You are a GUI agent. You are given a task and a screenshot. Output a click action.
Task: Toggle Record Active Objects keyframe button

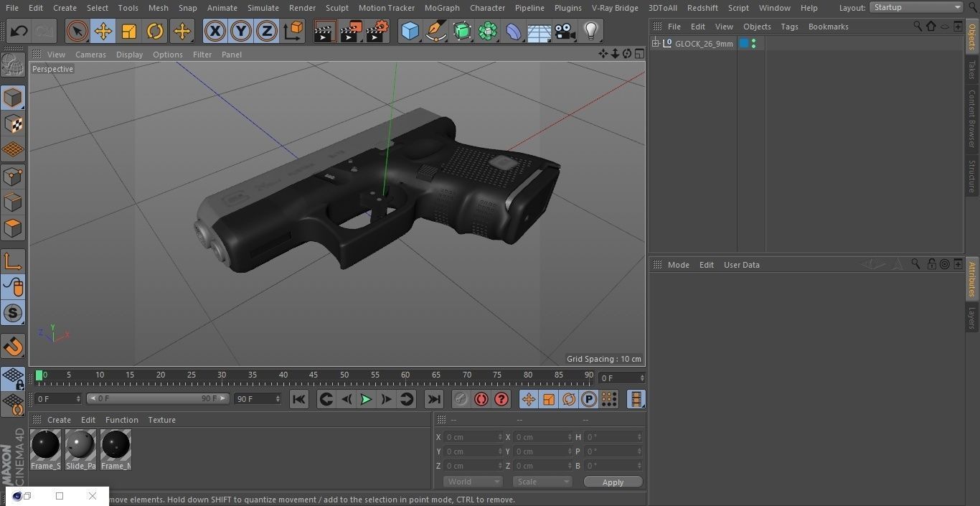461,399
